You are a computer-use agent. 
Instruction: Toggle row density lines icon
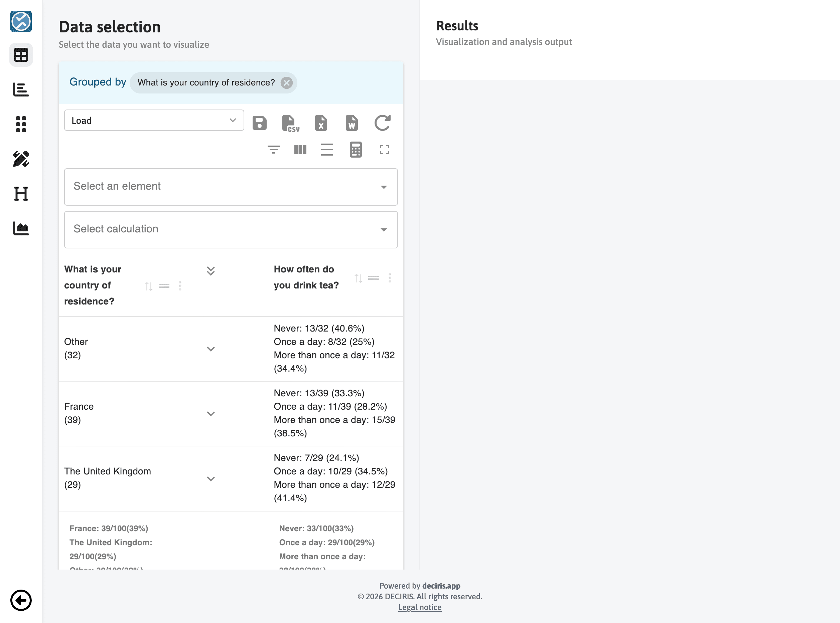tap(327, 150)
